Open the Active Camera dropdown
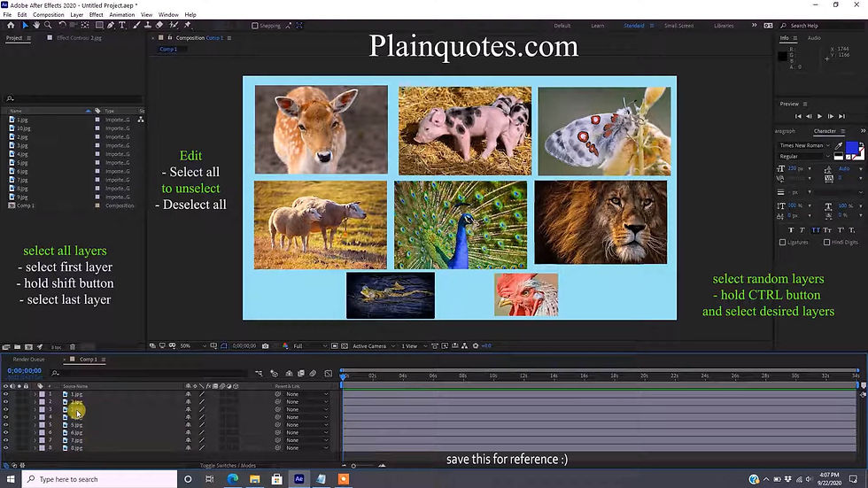This screenshot has width=868, height=488. (x=374, y=345)
